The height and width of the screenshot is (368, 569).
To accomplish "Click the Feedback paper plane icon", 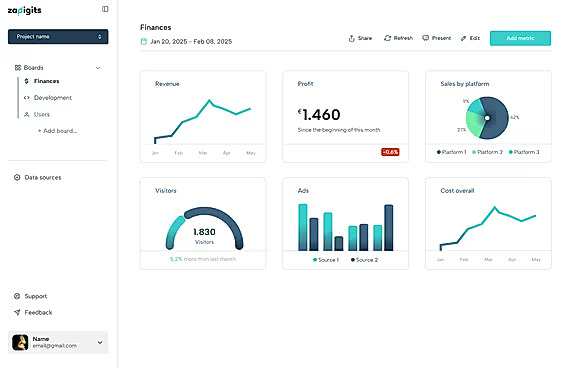I will click(x=17, y=312).
